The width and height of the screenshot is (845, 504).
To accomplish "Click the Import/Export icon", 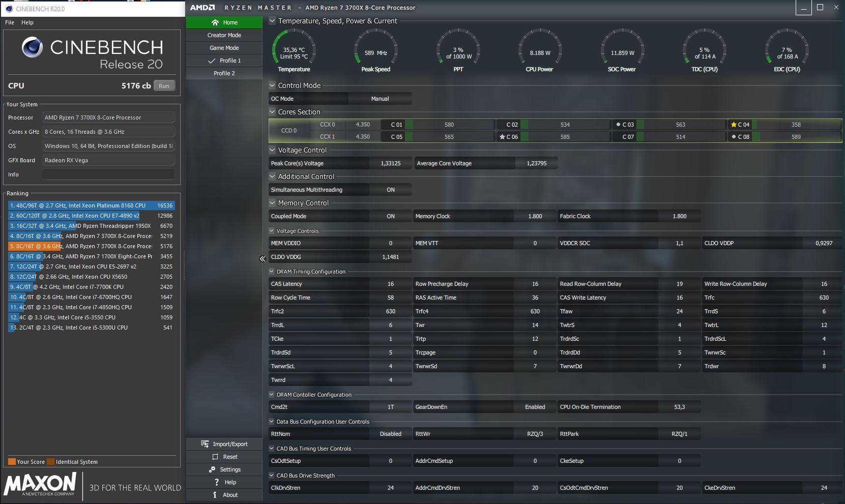I will point(205,444).
